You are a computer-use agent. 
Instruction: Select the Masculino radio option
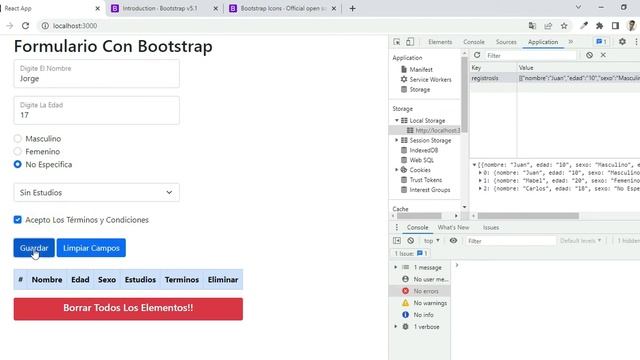18,139
